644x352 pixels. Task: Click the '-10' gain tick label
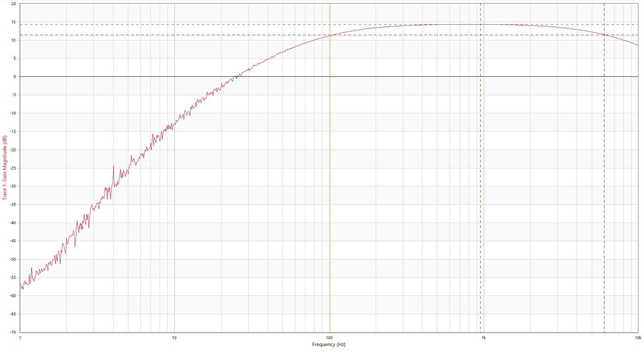tap(12, 113)
